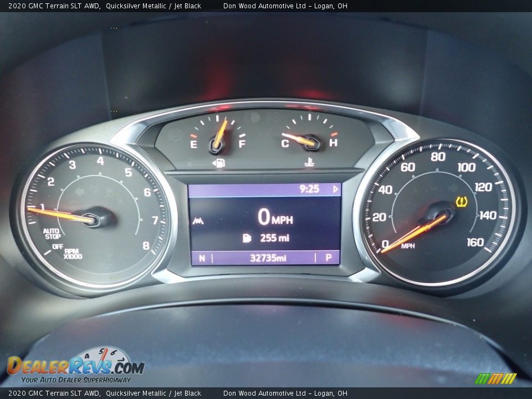The height and width of the screenshot is (399, 532).
Task: Click bottom caption 'Don Wood Automotive Ltd - Logan, OH'
Action: pyautogui.click(x=285, y=393)
